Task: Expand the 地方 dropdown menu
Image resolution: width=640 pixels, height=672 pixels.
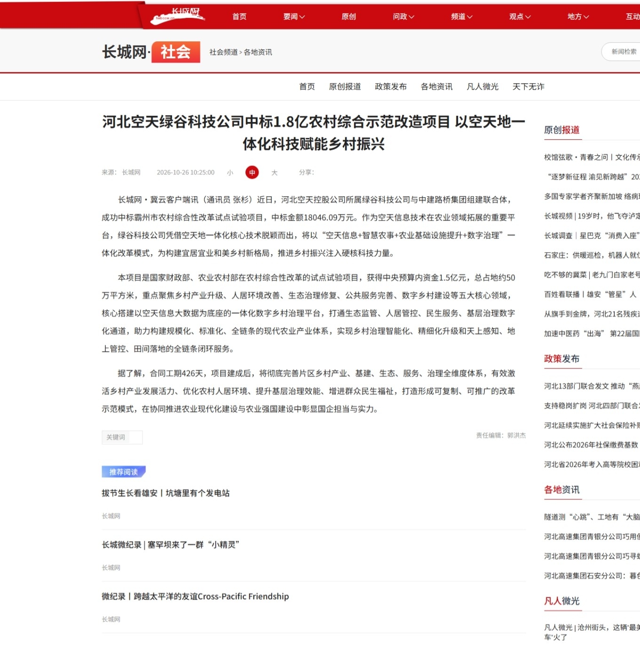Action: click(578, 16)
